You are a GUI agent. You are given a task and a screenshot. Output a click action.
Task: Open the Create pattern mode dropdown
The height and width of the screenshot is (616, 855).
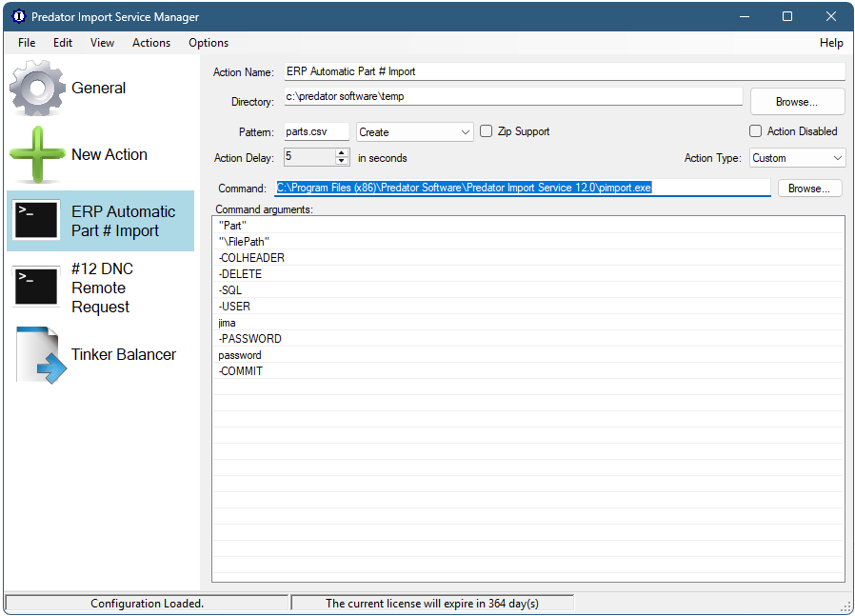[x=466, y=130]
